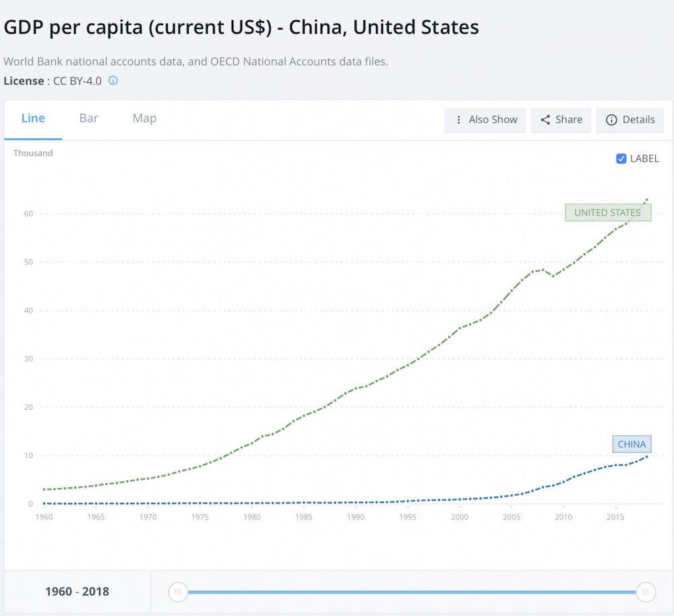
Task: Click the 1960 - 2018 year range text
Action: (x=77, y=592)
